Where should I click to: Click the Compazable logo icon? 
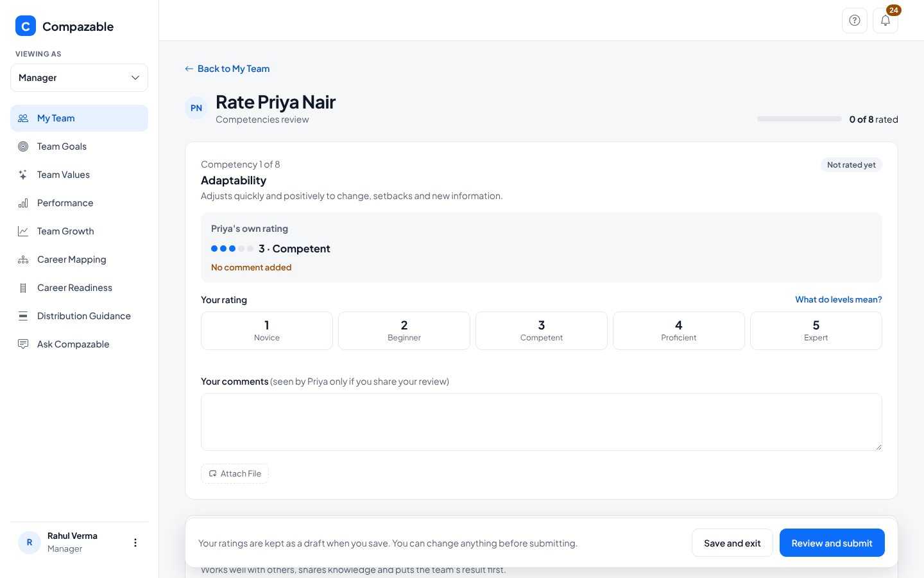[x=26, y=26]
